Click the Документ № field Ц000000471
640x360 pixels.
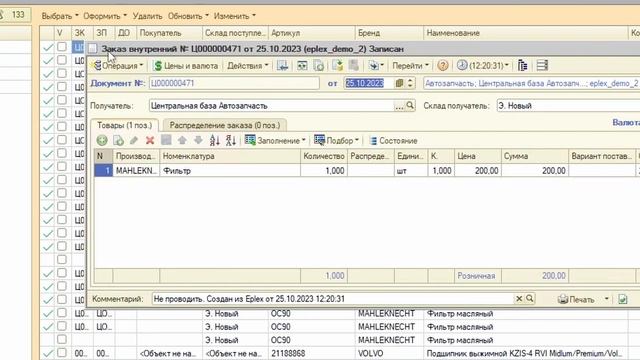tap(234, 83)
